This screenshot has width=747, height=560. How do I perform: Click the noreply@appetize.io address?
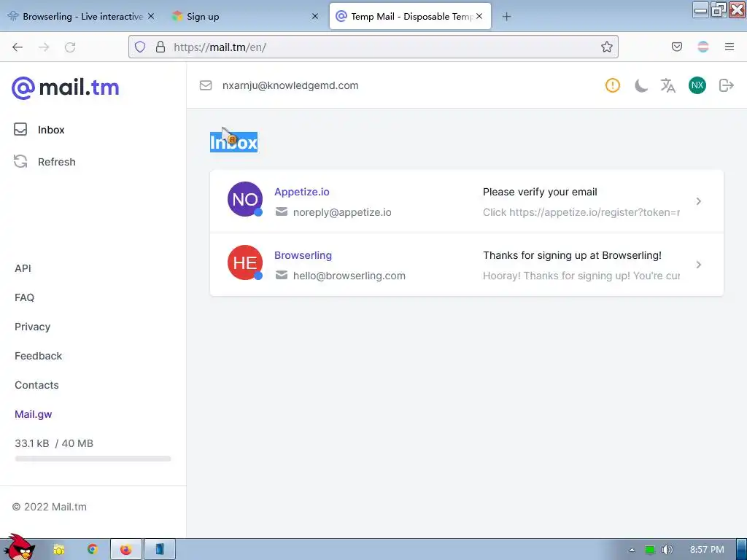(342, 212)
